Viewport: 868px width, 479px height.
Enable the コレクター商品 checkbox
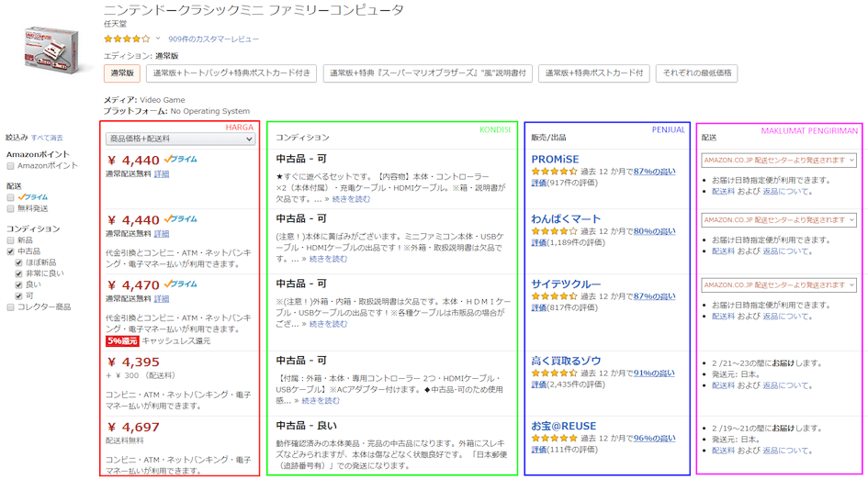[10, 307]
